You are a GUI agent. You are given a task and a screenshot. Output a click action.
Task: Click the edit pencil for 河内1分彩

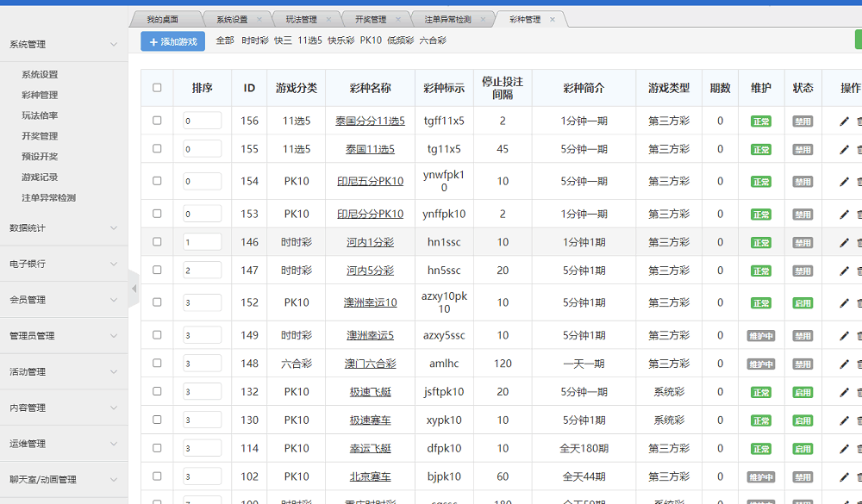pyautogui.click(x=844, y=243)
